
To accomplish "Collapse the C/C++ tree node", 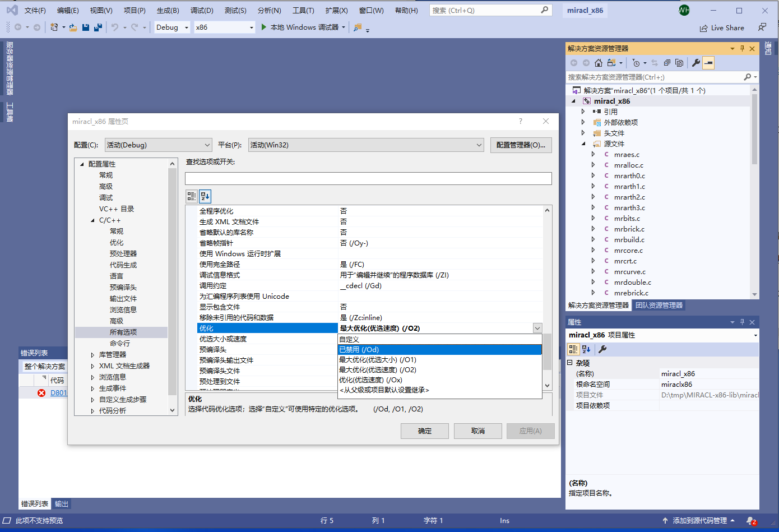I will tap(93, 220).
